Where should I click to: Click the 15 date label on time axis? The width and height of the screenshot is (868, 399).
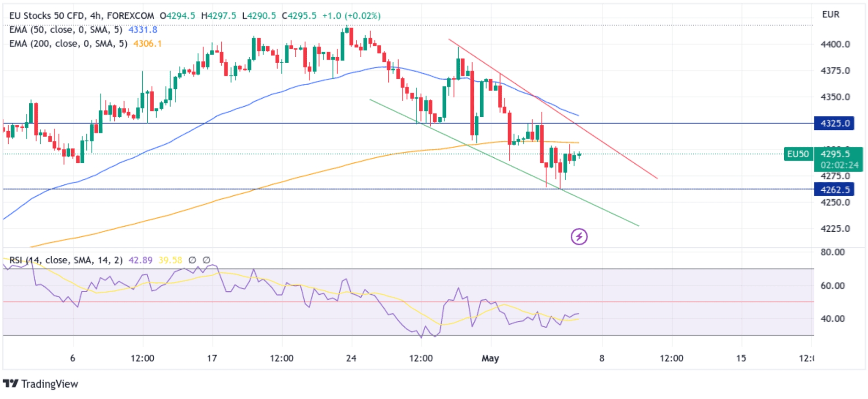pos(741,358)
